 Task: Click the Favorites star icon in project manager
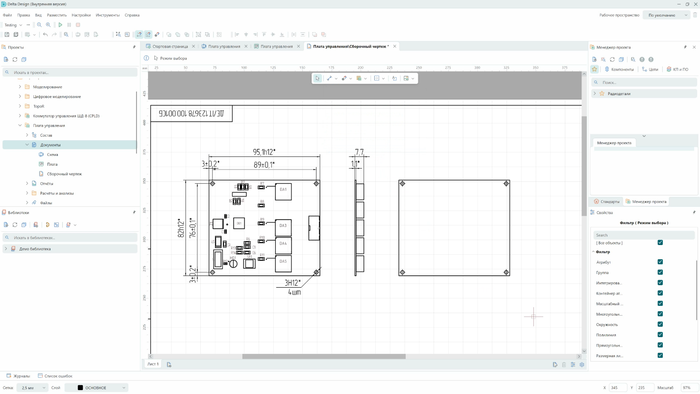[x=595, y=69]
